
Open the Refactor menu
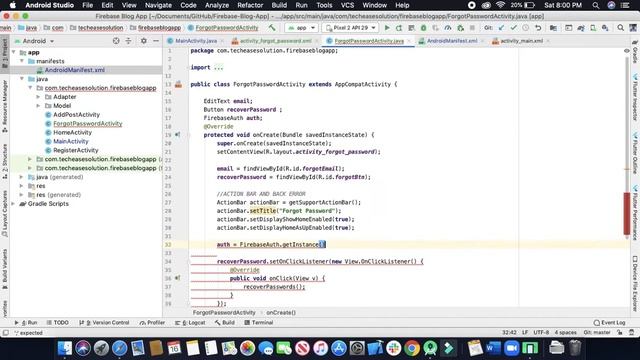pos(250,5)
